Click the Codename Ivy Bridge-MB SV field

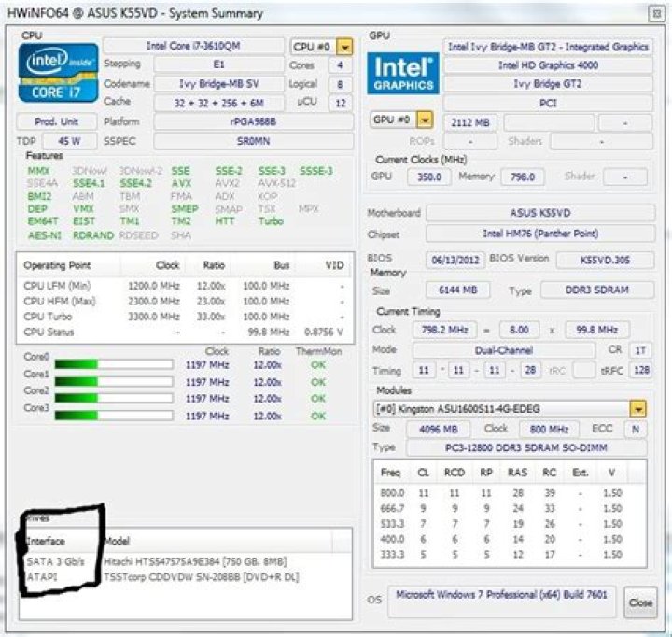click(219, 84)
